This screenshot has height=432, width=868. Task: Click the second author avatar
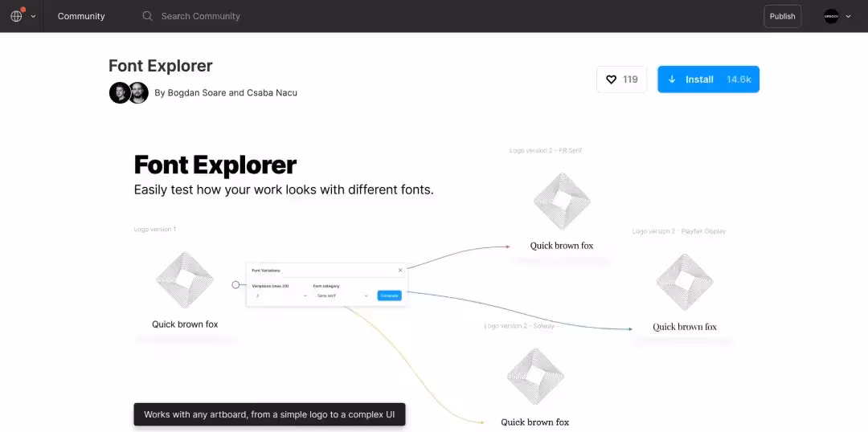click(138, 92)
